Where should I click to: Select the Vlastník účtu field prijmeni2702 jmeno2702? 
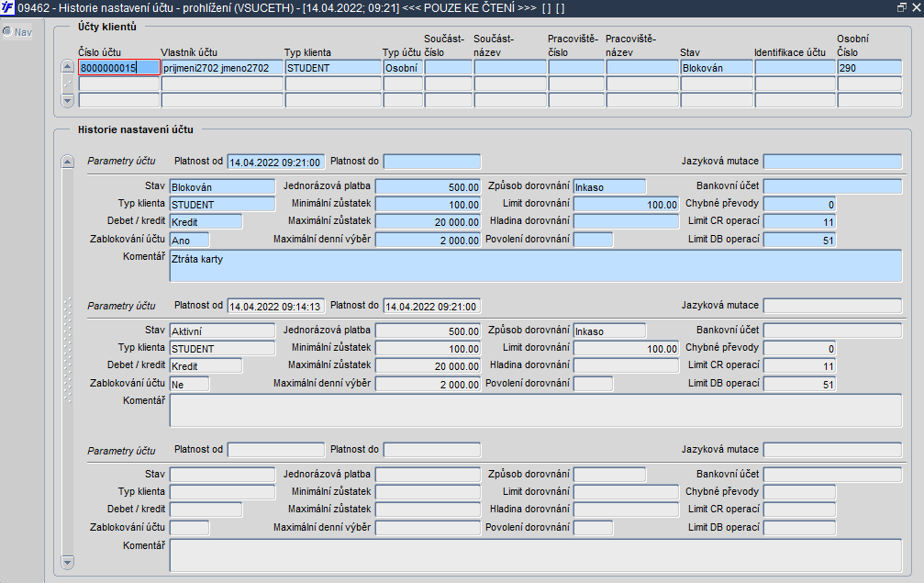click(221, 68)
